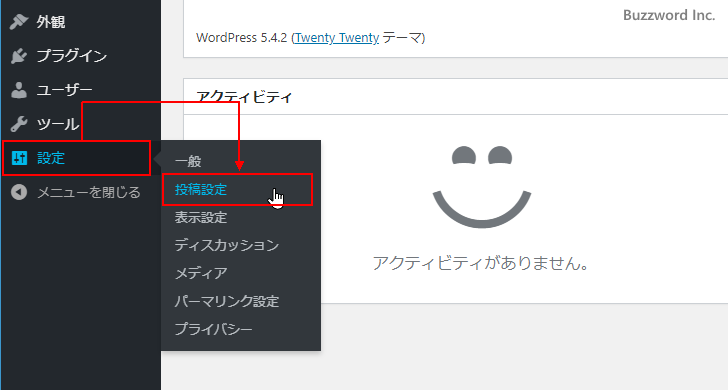Collapse sidebar via メニューを閉じる

(81, 192)
